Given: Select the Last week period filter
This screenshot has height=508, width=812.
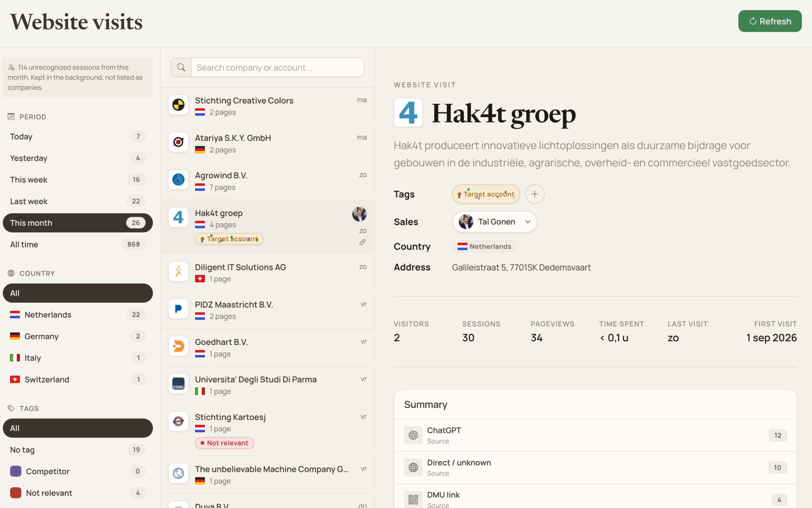Looking at the screenshot, I should click(x=77, y=201).
